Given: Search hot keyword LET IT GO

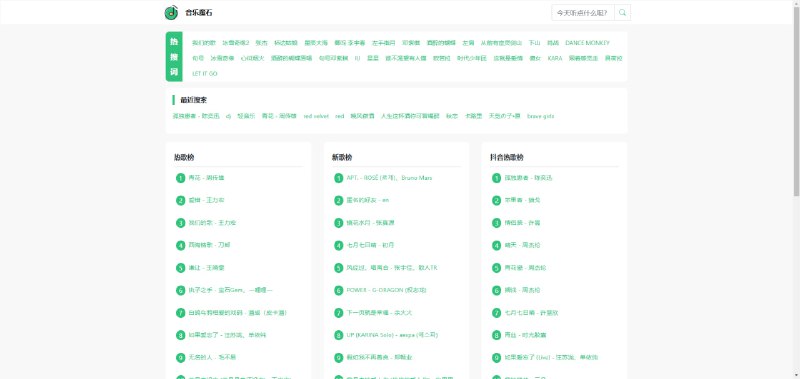Looking at the screenshot, I should point(205,73).
